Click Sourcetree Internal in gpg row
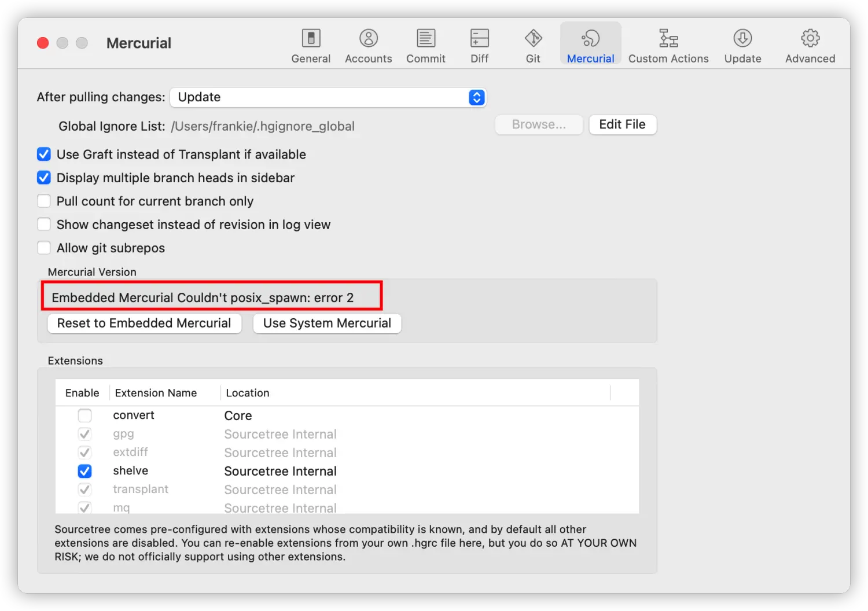This screenshot has width=868, height=611. tap(280, 434)
